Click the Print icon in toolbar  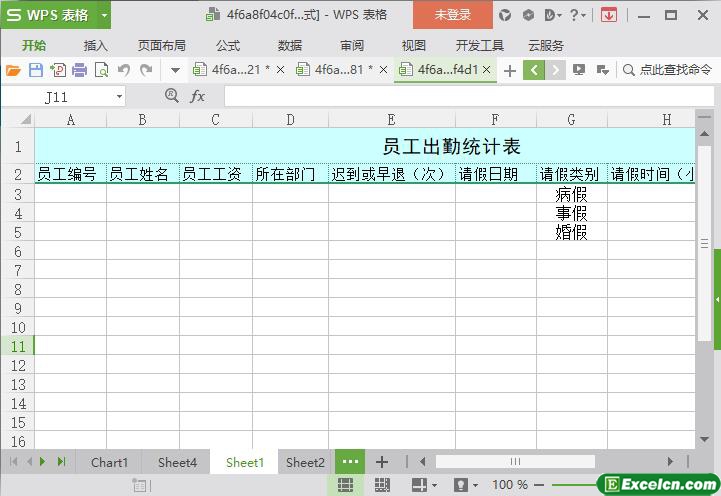tap(79, 70)
